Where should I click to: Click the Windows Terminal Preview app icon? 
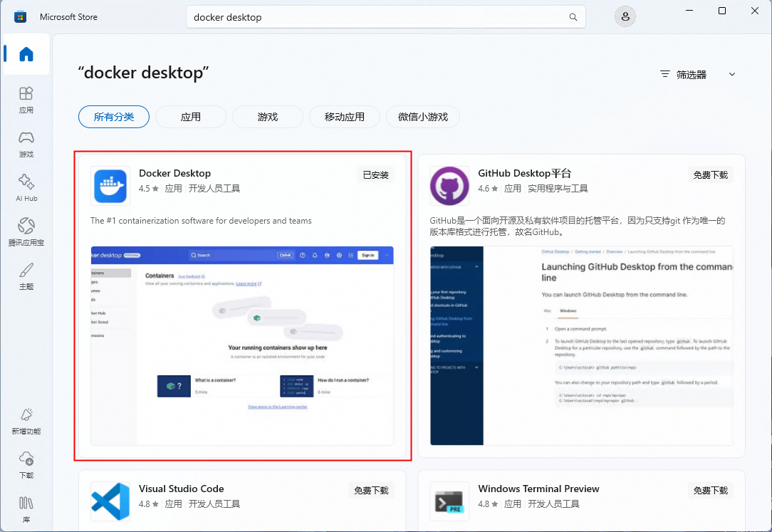pyautogui.click(x=449, y=501)
